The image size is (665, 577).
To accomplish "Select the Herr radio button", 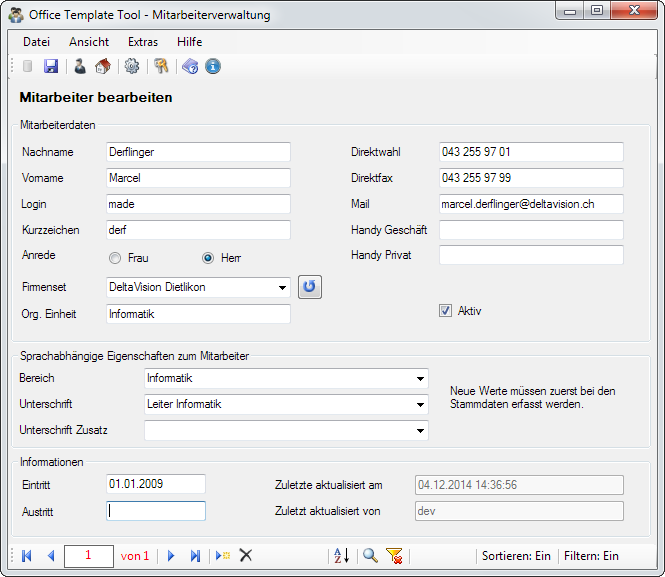I will click(x=208, y=258).
